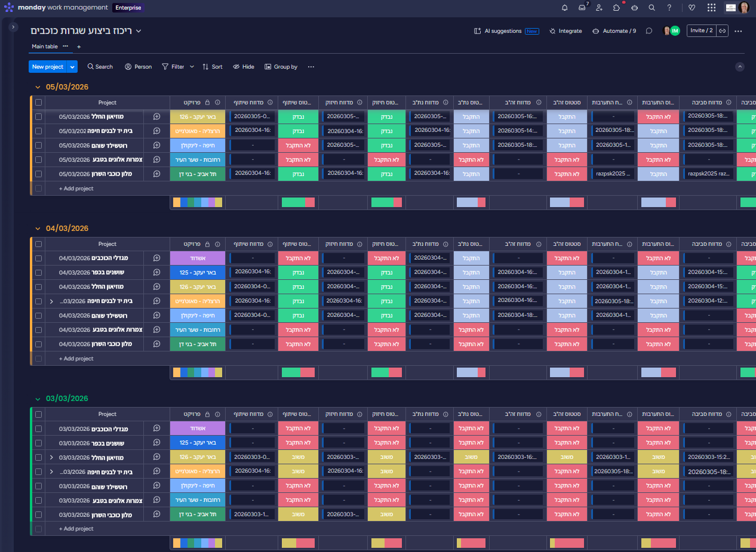Screen dimensions: 756x552
Task: Open updates for מוזיאון החלל in 05/03/2026 group
Action: coord(156,116)
